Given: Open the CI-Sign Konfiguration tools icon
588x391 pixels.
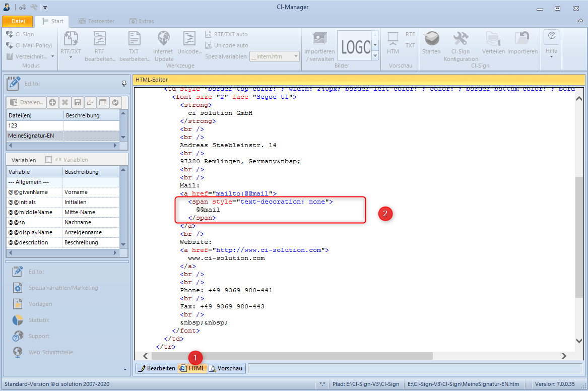Looking at the screenshot, I should click(461, 39).
